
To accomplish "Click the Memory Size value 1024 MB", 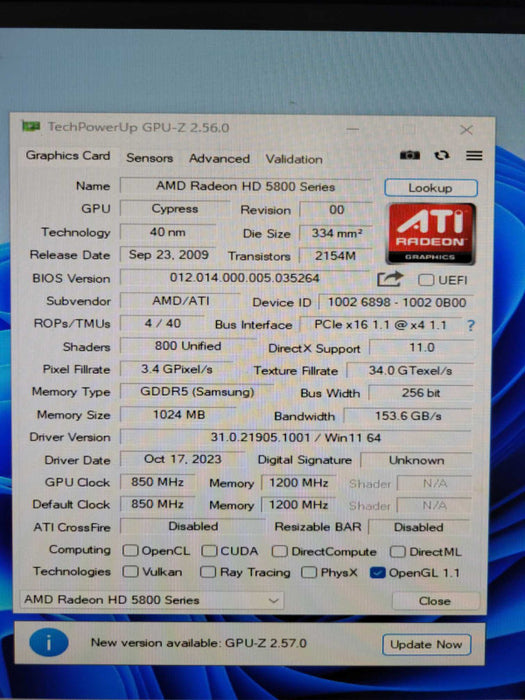I will (179, 415).
